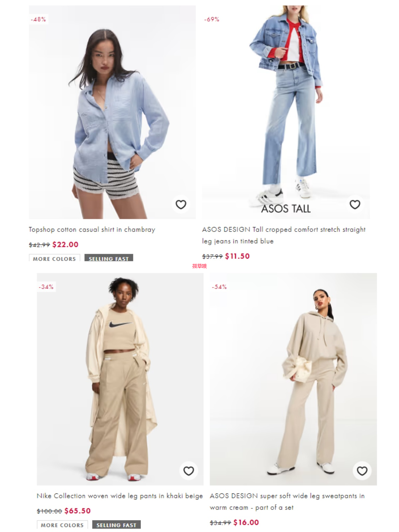View the Nike khaki pants product photo

120,379
